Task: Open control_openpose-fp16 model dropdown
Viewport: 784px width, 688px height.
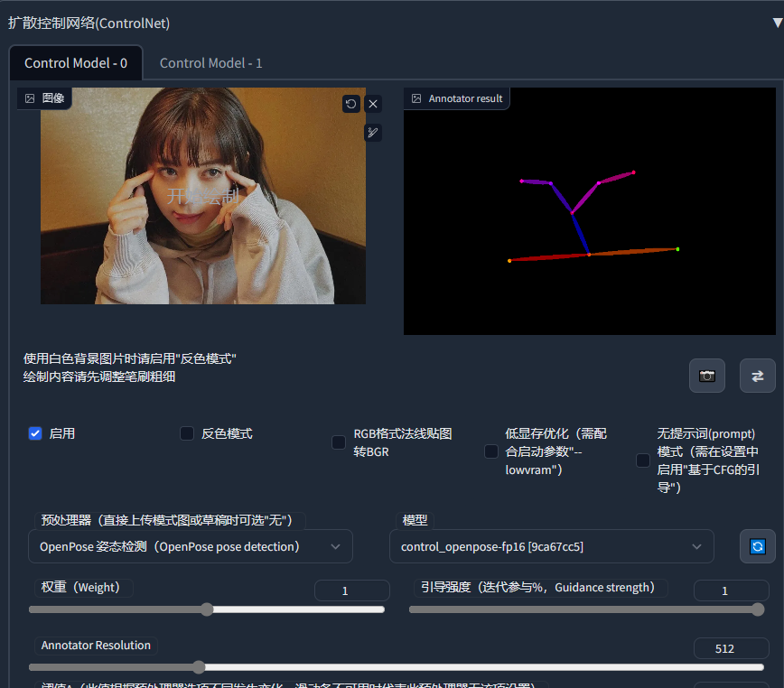Action: click(x=552, y=546)
